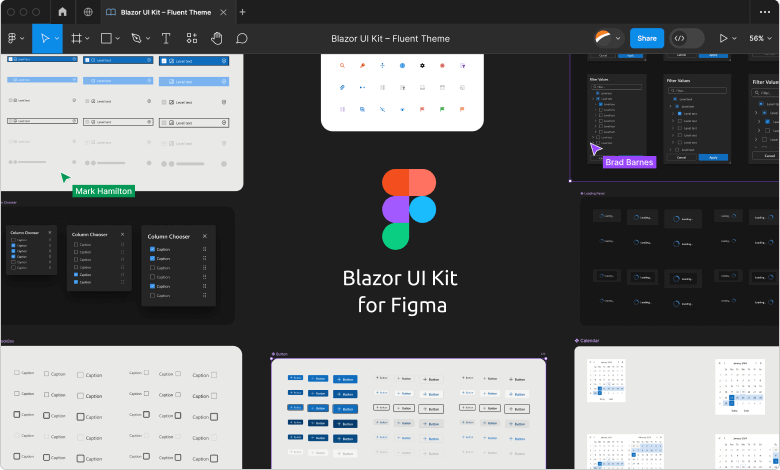Viewport: 780px width, 470px height.
Task: Select the orange wrench icon on card
Action: (x=362, y=65)
